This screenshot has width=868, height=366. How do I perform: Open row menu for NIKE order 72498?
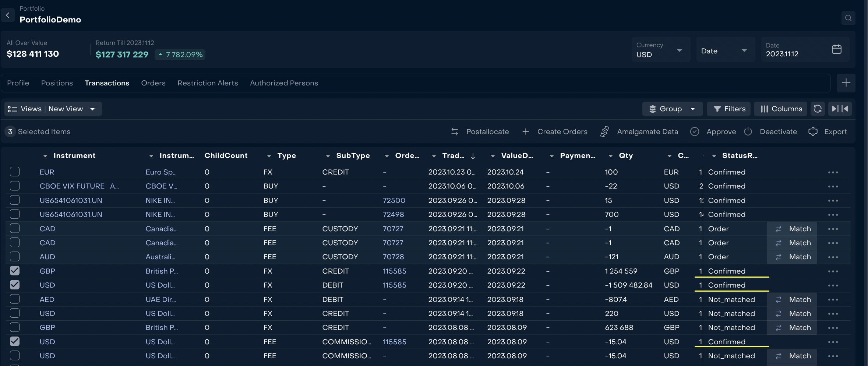point(833,215)
